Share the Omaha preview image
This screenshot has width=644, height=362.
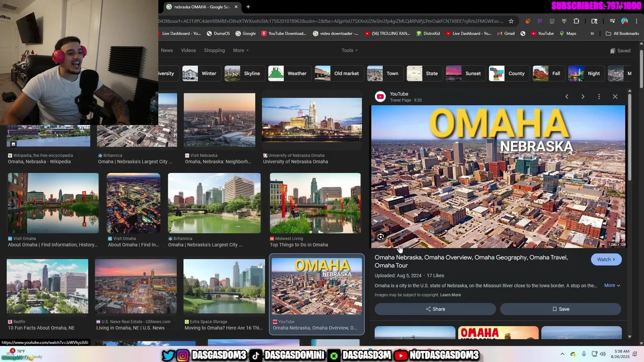pyautogui.click(x=435, y=309)
